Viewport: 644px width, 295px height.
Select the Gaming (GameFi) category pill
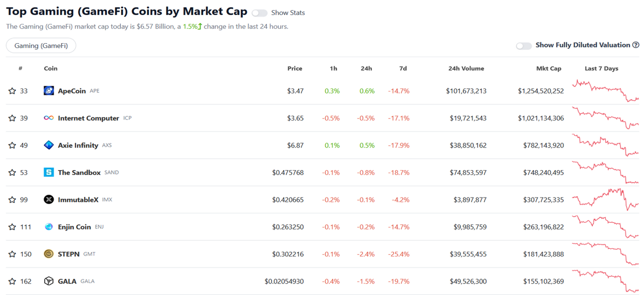point(41,46)
